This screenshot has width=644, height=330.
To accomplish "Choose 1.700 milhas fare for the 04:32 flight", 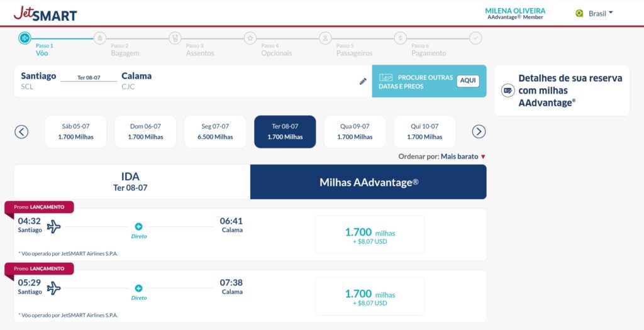I will (x=370, y=235).
